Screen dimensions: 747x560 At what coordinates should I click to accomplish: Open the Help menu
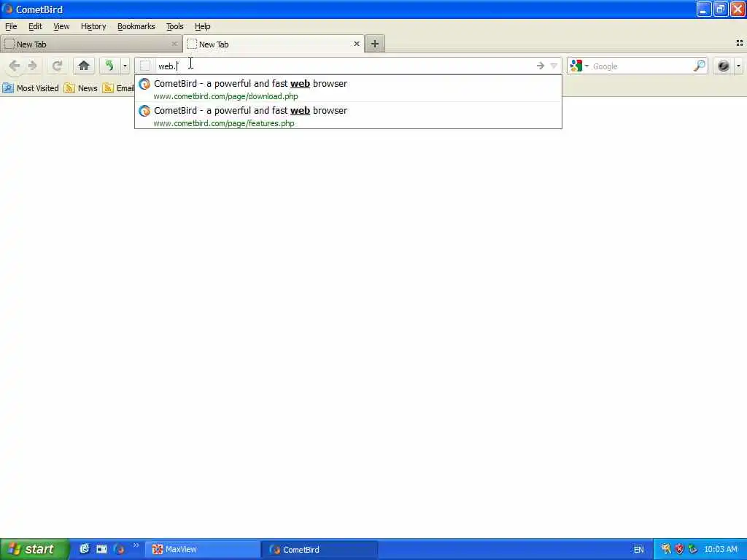(203, 26)
